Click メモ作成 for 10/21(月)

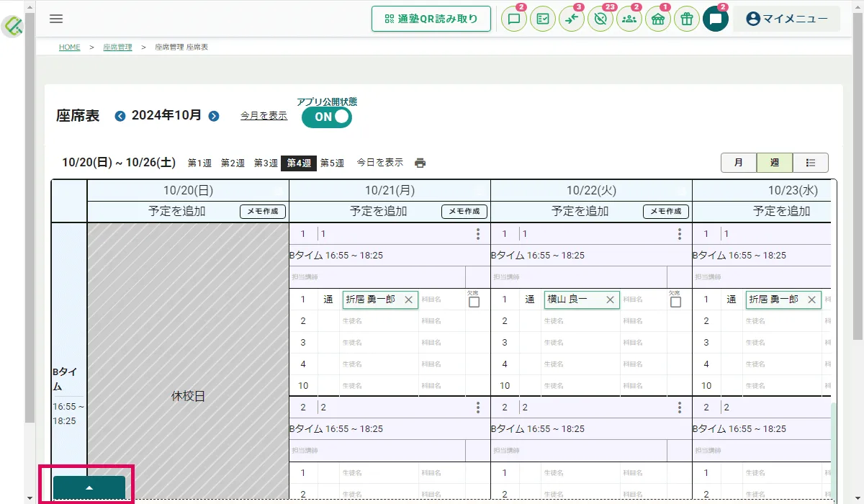pyautogui.click(x=464, y=212)
